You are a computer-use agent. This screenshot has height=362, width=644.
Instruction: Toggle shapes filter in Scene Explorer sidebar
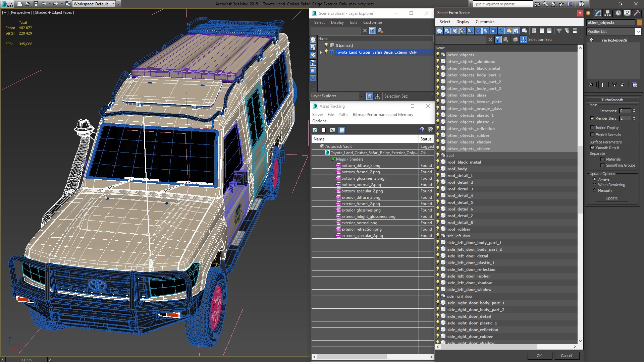[313, 47]
